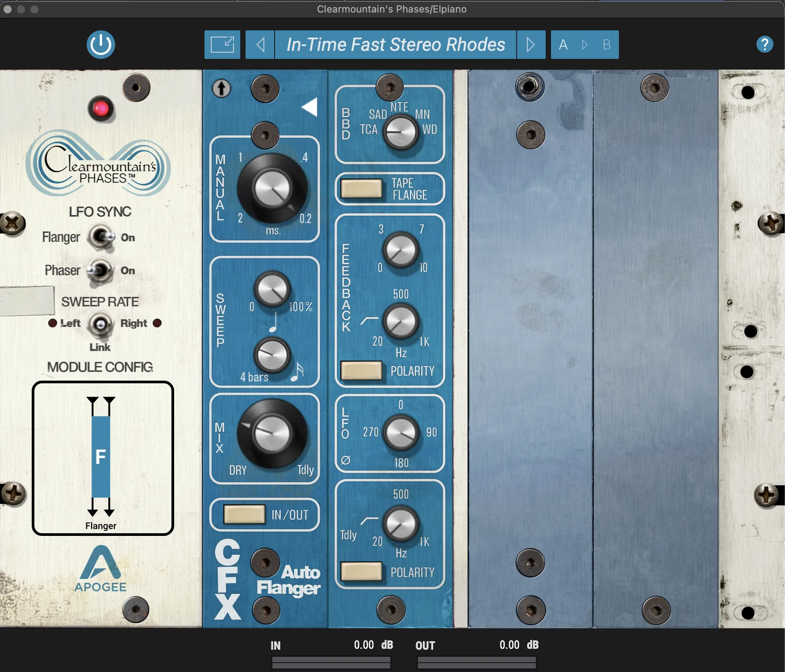785x672 pixels.
Task: Click the Sweep depth percent knob
Action: (272, 289)
